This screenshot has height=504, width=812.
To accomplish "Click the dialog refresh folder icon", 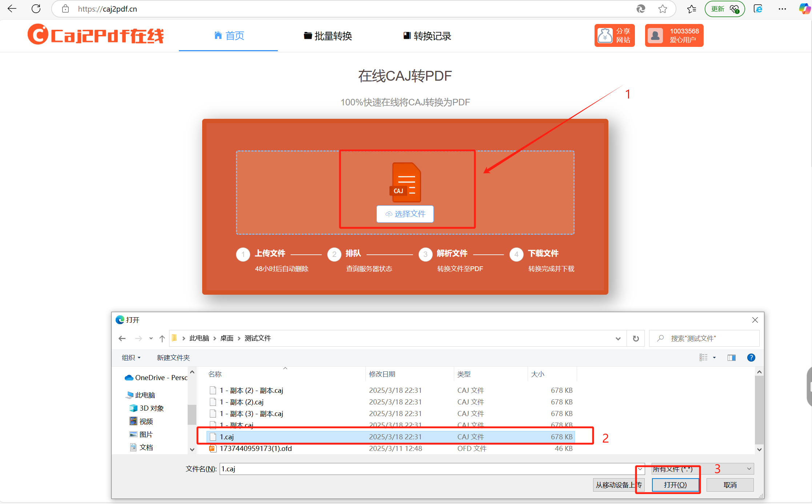I will [x=636, y=338].
